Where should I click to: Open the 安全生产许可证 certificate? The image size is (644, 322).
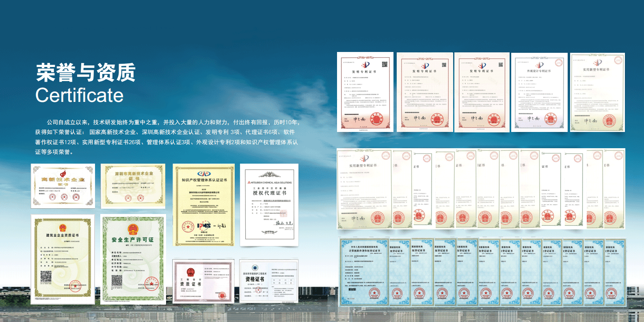click(x=133, y=259)
